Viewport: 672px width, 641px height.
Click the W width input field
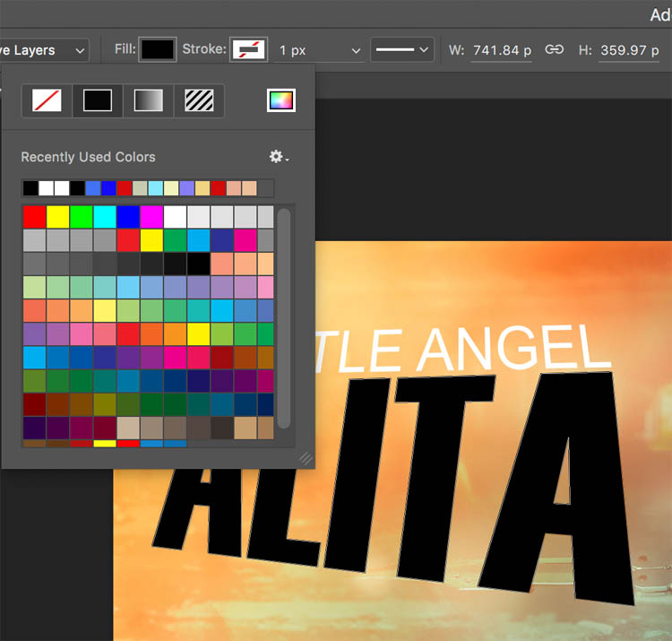(x=502, y=50)
